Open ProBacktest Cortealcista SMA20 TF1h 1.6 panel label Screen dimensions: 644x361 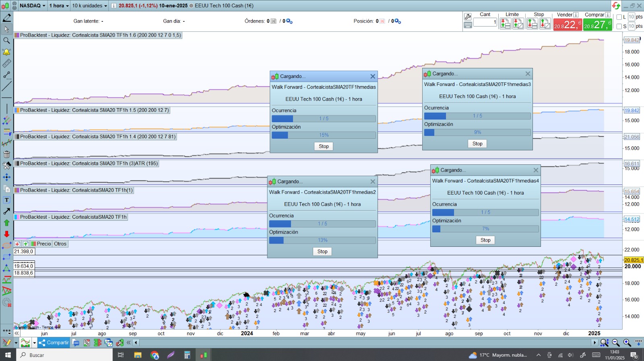click(98, 35)
